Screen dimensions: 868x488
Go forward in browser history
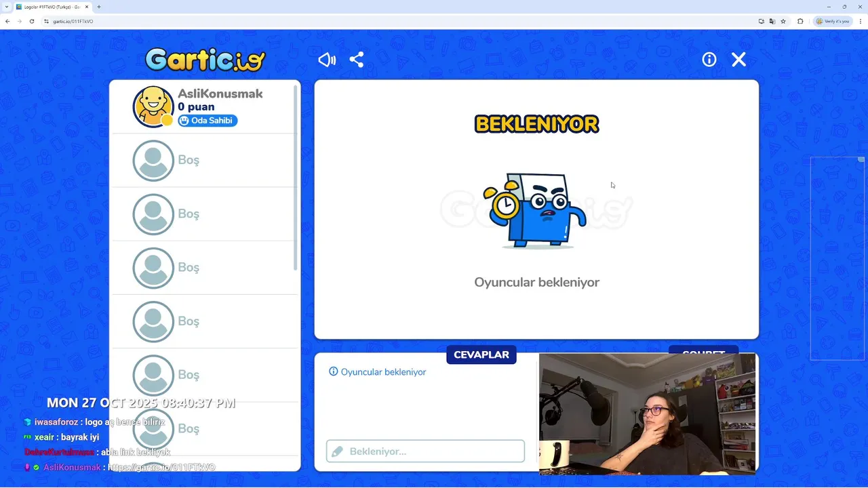pyautogui.click(x=19, y=21)
